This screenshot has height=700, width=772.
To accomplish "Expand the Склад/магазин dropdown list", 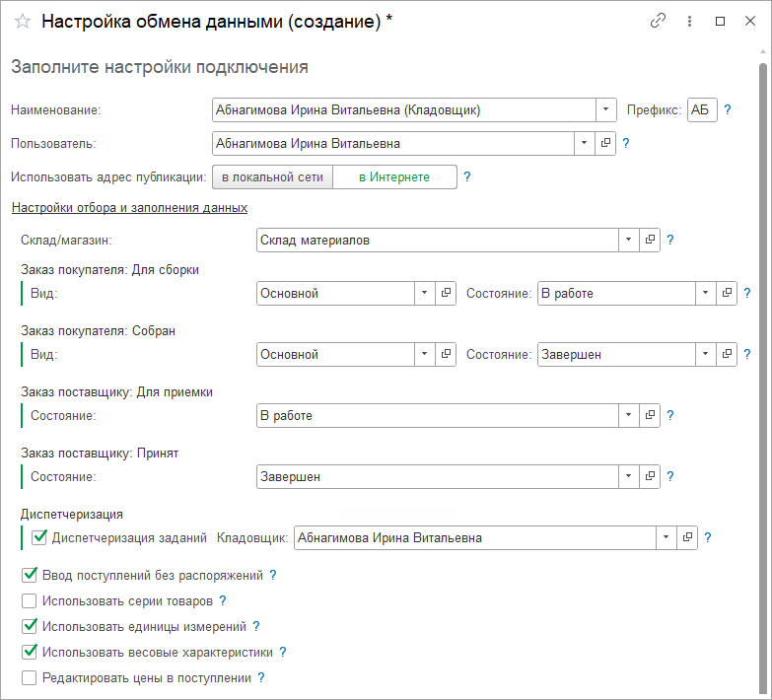I will [629, 240].
